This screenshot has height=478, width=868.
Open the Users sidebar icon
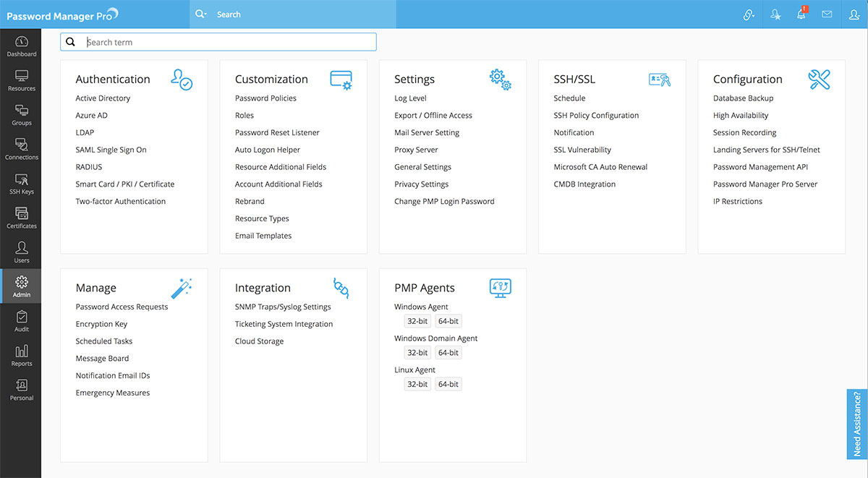pos(21,247)
